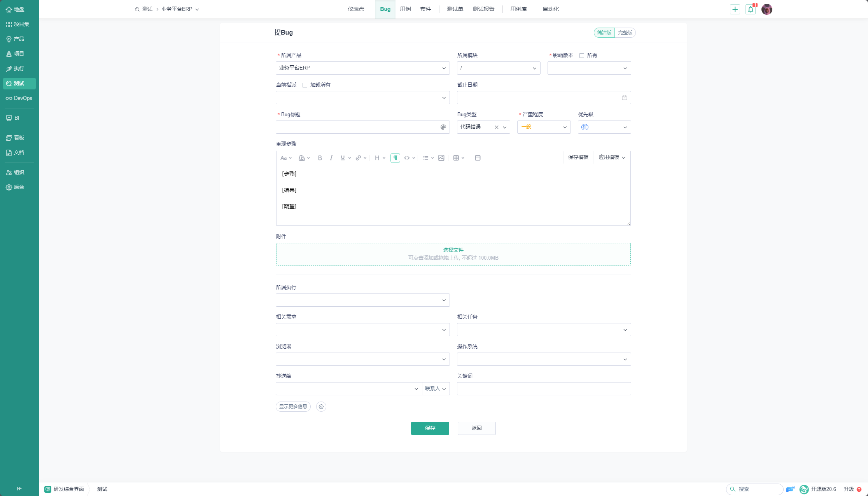
Task: Switch to the 测试报告 tab
Action: click(x=483, y=9)
